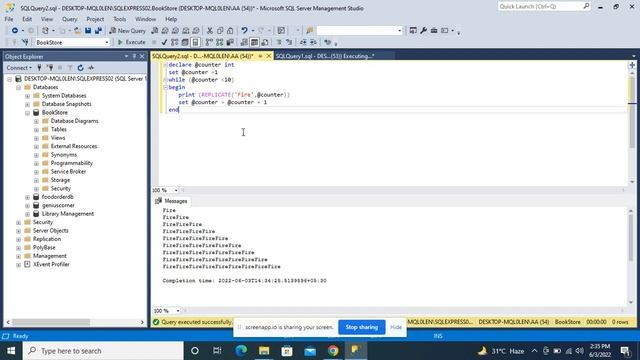Open the editor zoom 100 % dropdown
The width and height of the screenshot is (640, 360).
point(176,190)
